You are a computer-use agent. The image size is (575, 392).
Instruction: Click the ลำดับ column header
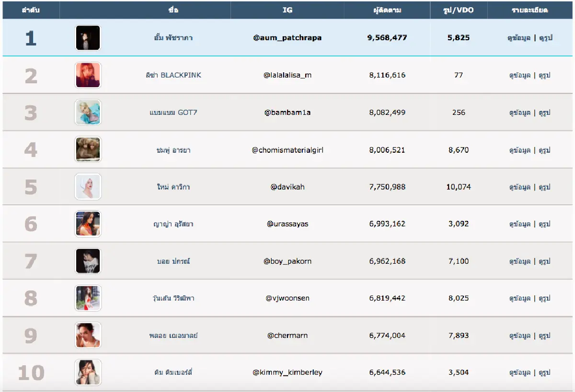click(x=31, y=10)
